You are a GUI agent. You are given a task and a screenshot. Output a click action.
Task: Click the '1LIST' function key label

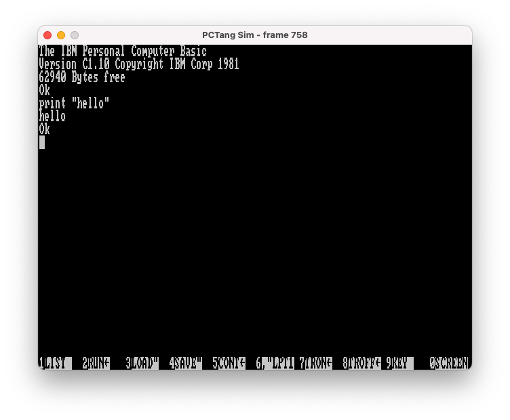[55, 363]
